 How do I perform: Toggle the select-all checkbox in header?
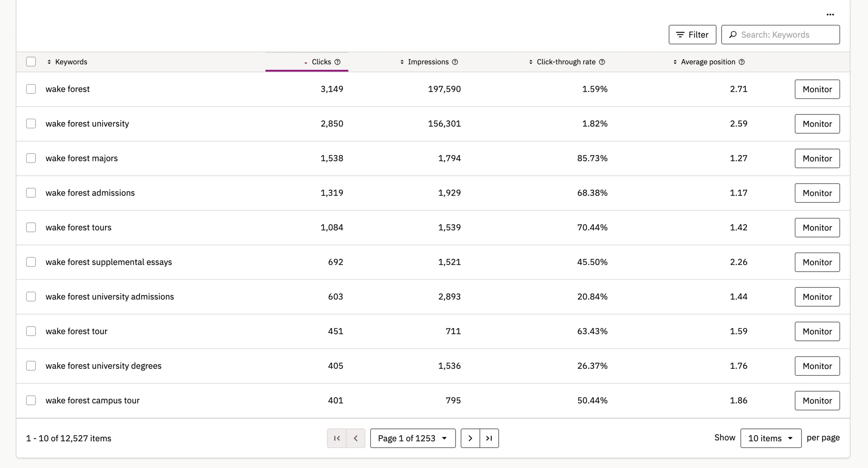(31, 62)
